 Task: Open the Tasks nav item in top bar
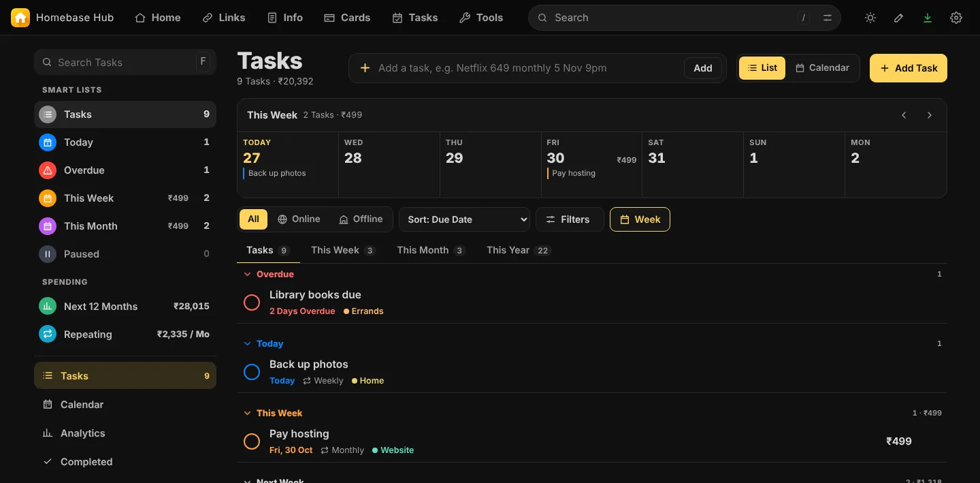pos(415,18)
